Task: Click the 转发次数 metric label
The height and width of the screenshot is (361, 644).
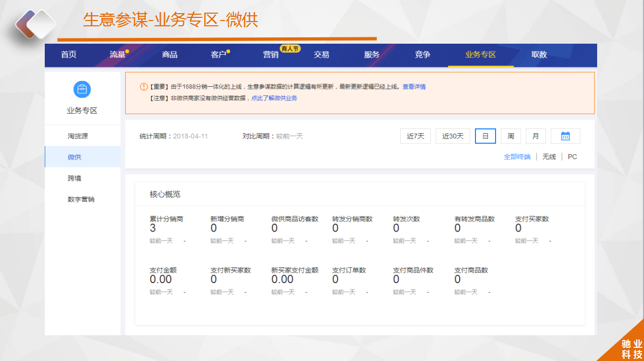Action: coord(407,219)
